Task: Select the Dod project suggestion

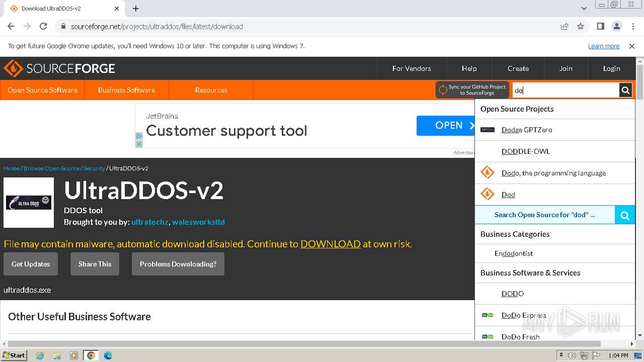Action: pos(555,195)
